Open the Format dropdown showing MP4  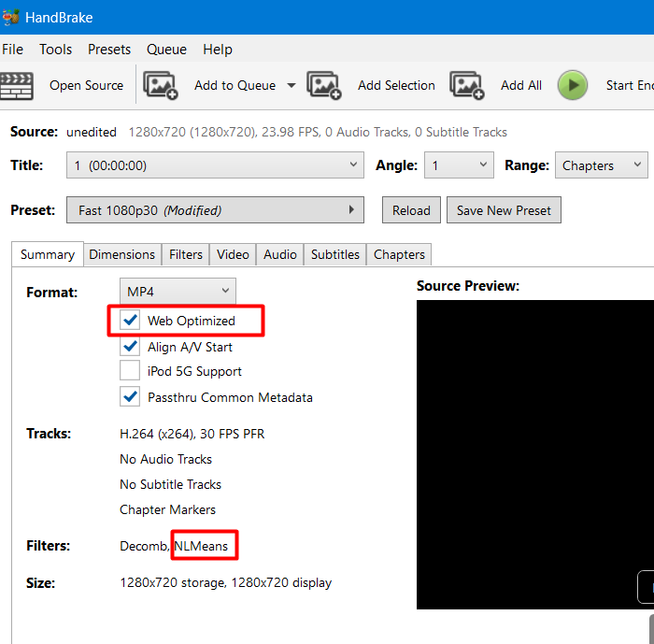(x=178, y=291)
